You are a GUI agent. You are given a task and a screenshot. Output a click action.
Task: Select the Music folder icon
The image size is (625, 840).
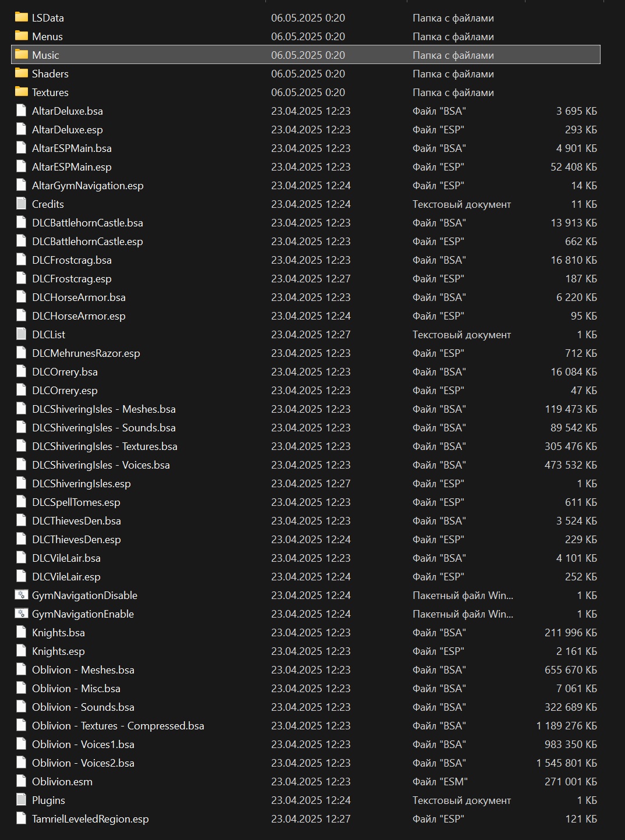click(22, 55)
